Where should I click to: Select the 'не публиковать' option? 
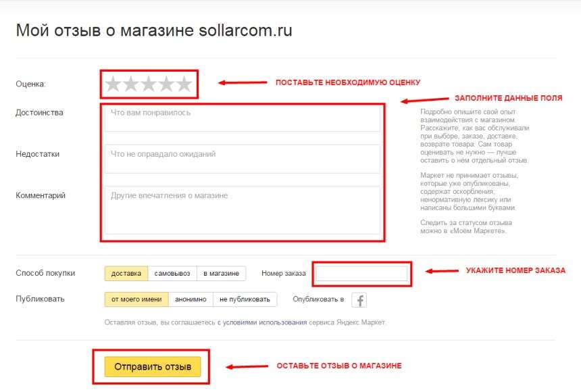pyautogui.click(x=245, y=299)
